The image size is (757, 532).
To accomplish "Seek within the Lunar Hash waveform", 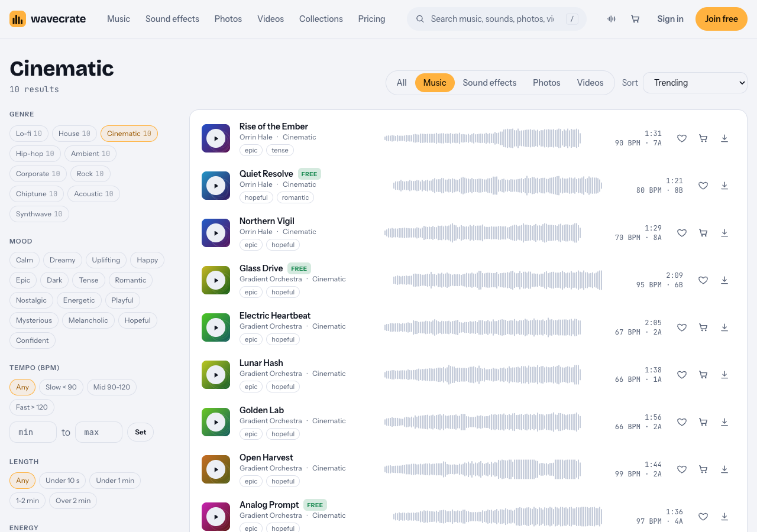I will pyautogui.click(x=483, y=375).
